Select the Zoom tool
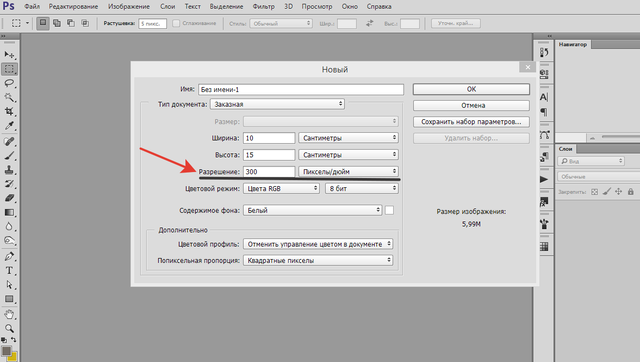The image size is (640, 362). click(9, 328)
